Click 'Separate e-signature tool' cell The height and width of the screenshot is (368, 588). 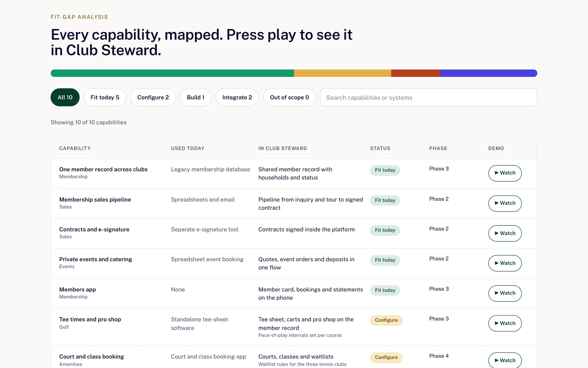205,229
